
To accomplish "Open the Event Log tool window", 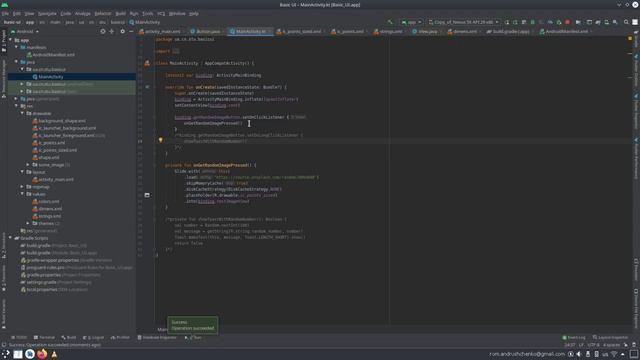I will point(573,338).
